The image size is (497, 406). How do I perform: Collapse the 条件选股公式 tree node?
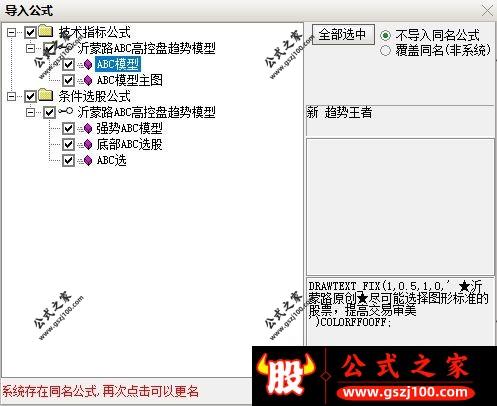click(x=12, y=96)
